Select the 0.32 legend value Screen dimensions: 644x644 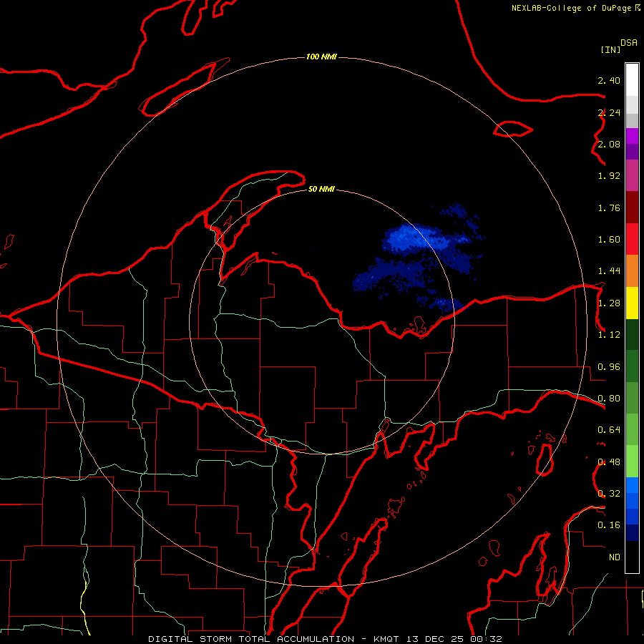pyautogui.click(x=609, y=494)
